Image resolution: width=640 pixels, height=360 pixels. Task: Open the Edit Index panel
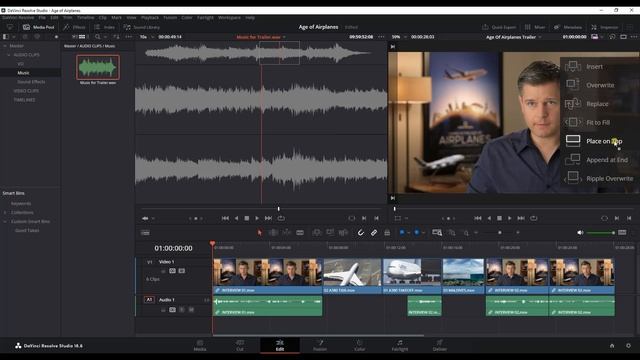click(x=104, y=27)
